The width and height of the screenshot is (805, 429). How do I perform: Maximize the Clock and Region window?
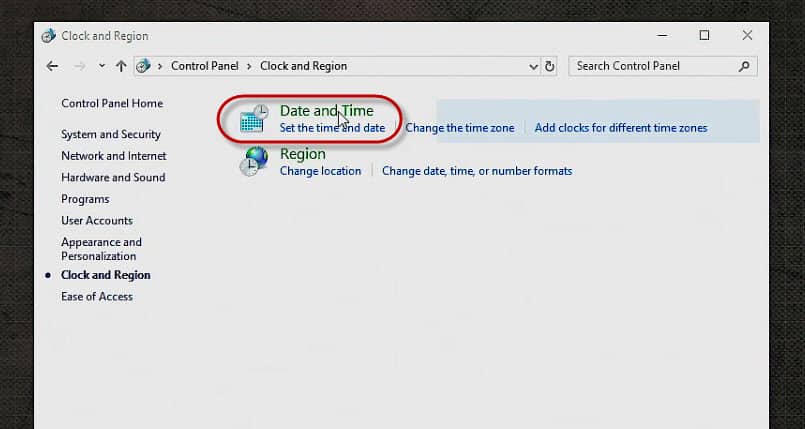pos(704,35)
